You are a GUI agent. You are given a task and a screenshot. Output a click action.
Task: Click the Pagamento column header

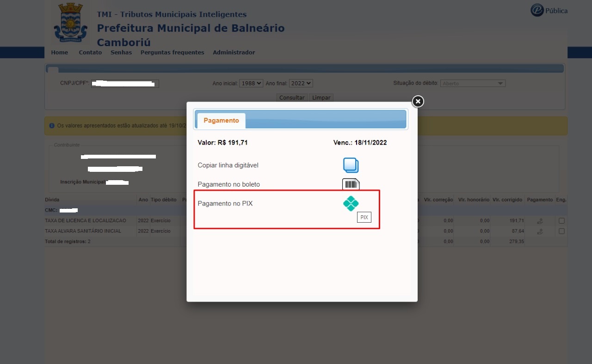[x=540, y=200]
